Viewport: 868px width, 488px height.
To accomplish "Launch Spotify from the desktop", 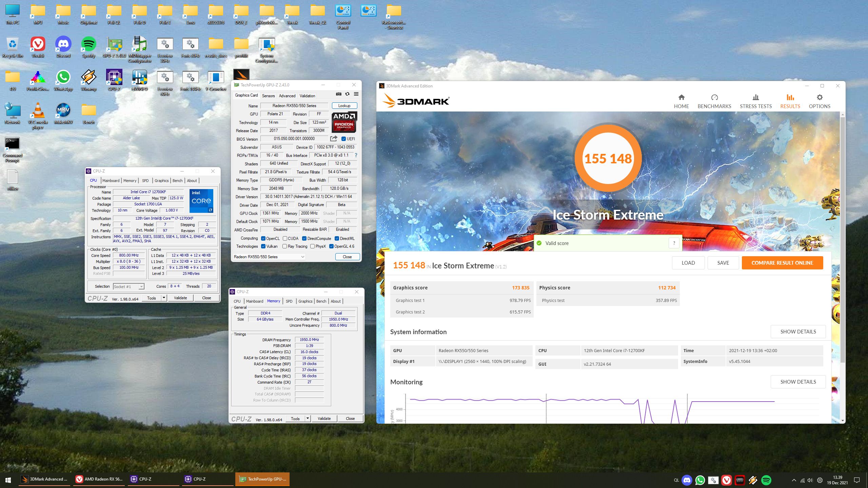I will coord(88,47).
